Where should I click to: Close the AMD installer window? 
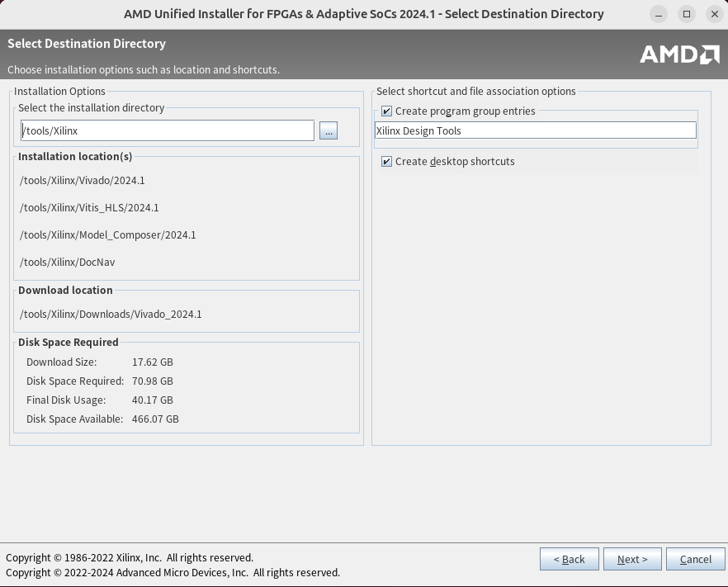tap(714, 14)
